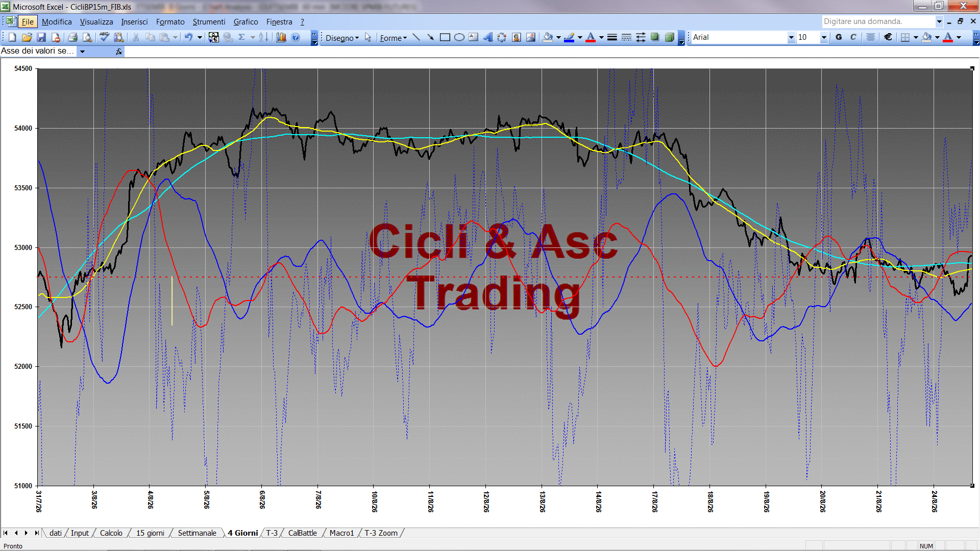The image size is (980, 551).
Task: Click the Permission document icon
Action: (56, 37)
